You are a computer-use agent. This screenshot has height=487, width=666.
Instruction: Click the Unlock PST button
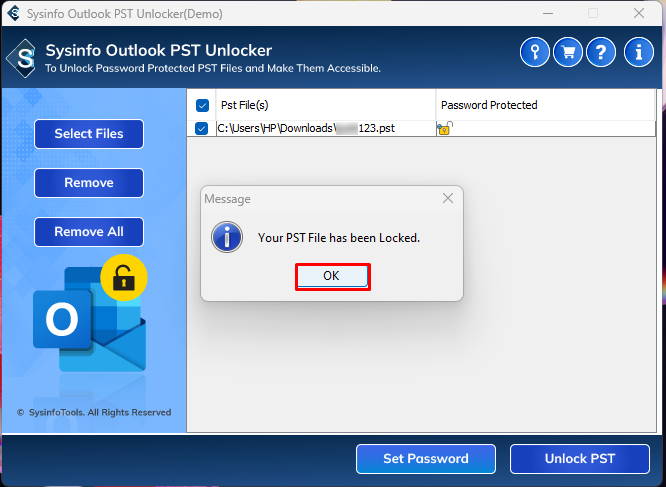tap(580, 459)
